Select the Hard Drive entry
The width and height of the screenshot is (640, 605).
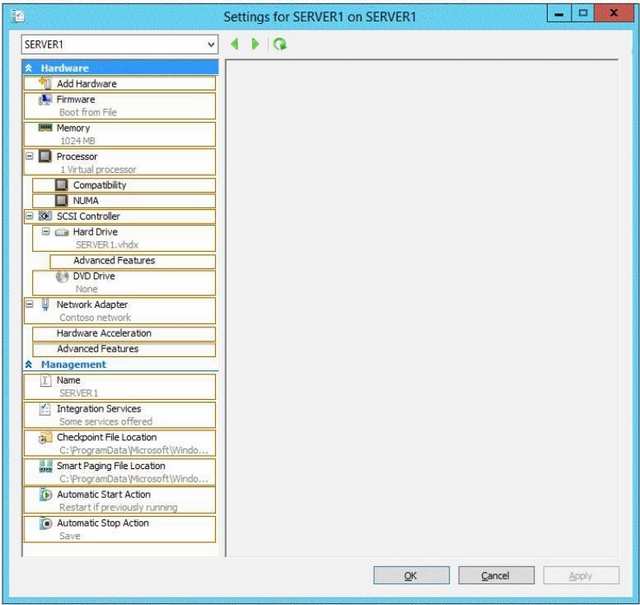pyautogui.click(x=124, y=238)
